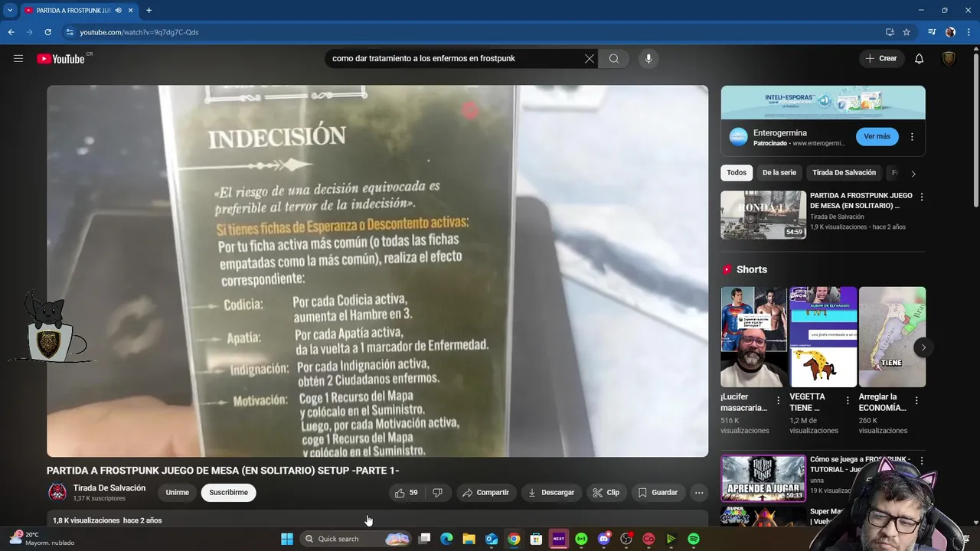980x551 pixels.
Task: Open options for the Lucifer Short
Action: (779, 400)
